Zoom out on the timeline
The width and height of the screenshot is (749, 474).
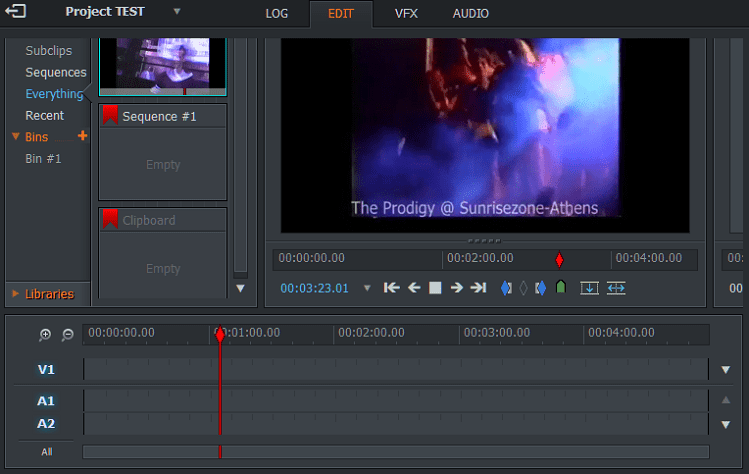tap(67, 334)
